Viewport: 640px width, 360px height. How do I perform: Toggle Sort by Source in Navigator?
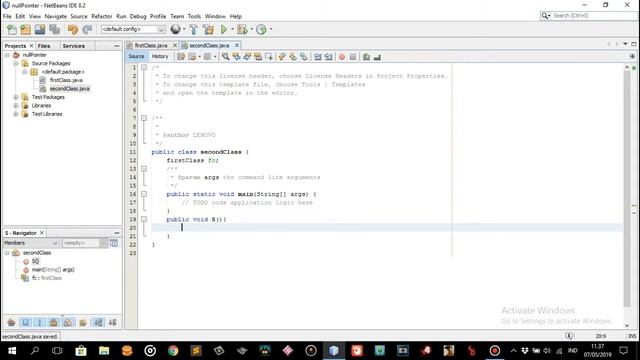[113, 322]
